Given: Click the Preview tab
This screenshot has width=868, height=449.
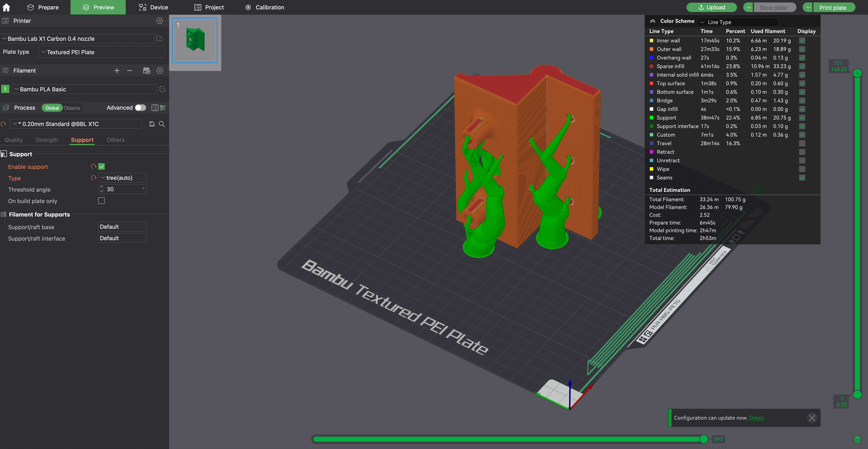Looking at the screenshot, I should point(98,7).
